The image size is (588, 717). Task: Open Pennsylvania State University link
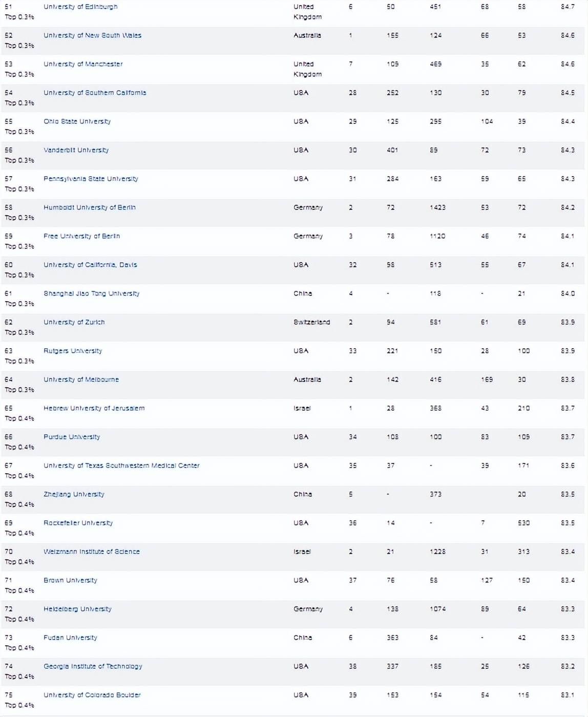(x=91, y=179)
